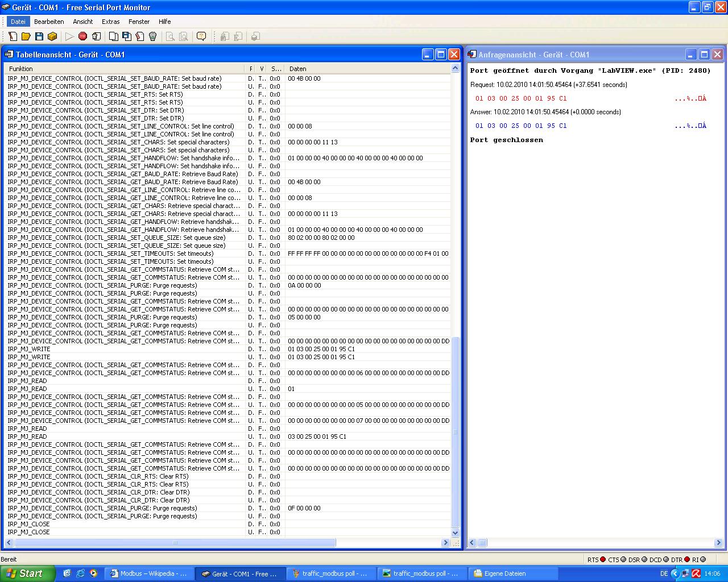Minimize the Anfragenansicht child window

tap(691, 55)
